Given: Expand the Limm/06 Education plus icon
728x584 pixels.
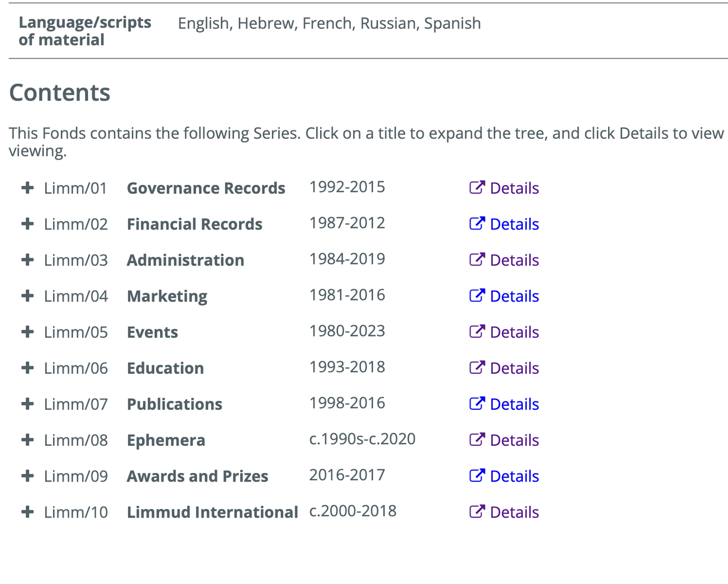Looking at the screenshot, I should pos(27,368).
